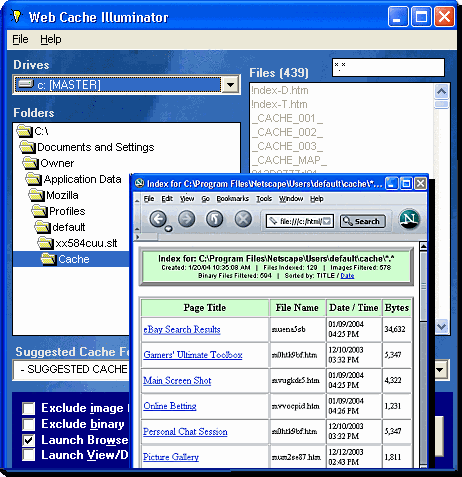Click the Netscape back arrow button
The height and width of the screenshot is (477, 462).
pos(158,219)
